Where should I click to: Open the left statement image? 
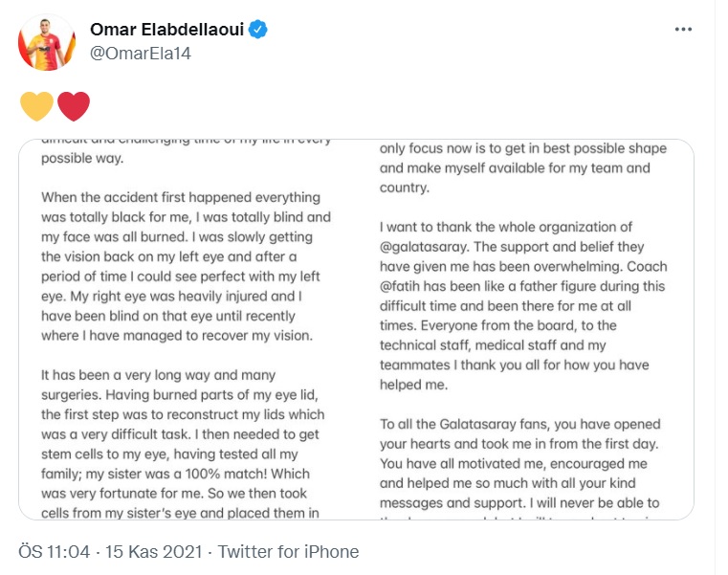tap(191, 329)
